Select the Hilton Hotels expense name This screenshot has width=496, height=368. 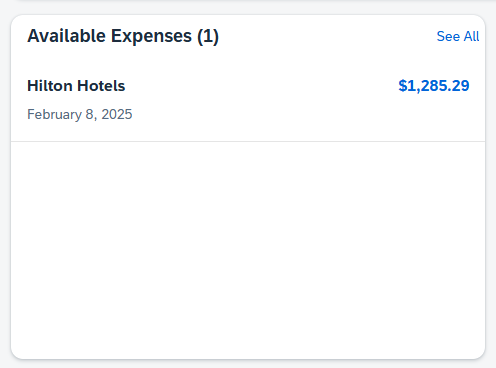(76, 86)
